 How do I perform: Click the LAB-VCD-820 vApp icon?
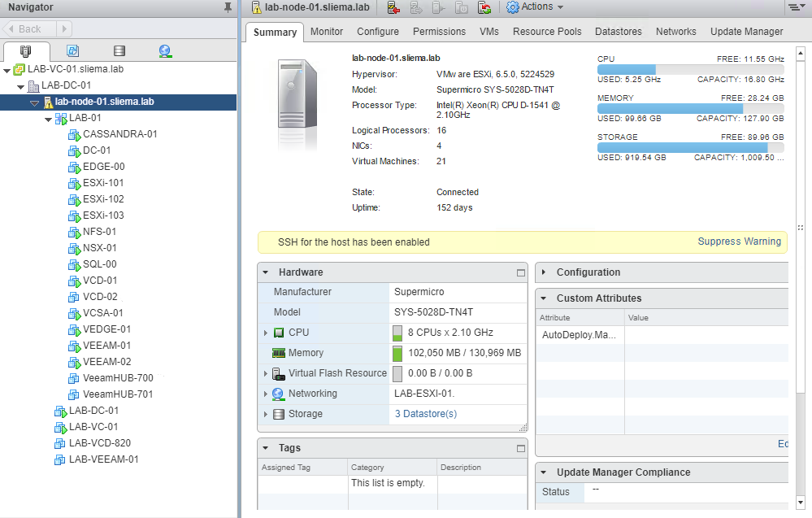pyautogui.click(x=60, y=443)
